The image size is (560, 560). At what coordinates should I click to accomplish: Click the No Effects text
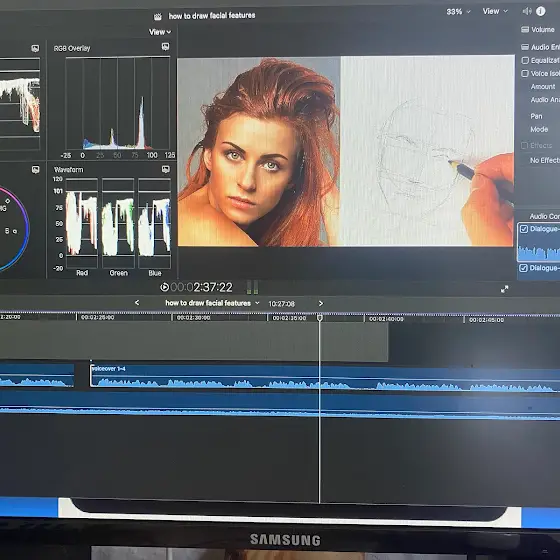point(545,160)
